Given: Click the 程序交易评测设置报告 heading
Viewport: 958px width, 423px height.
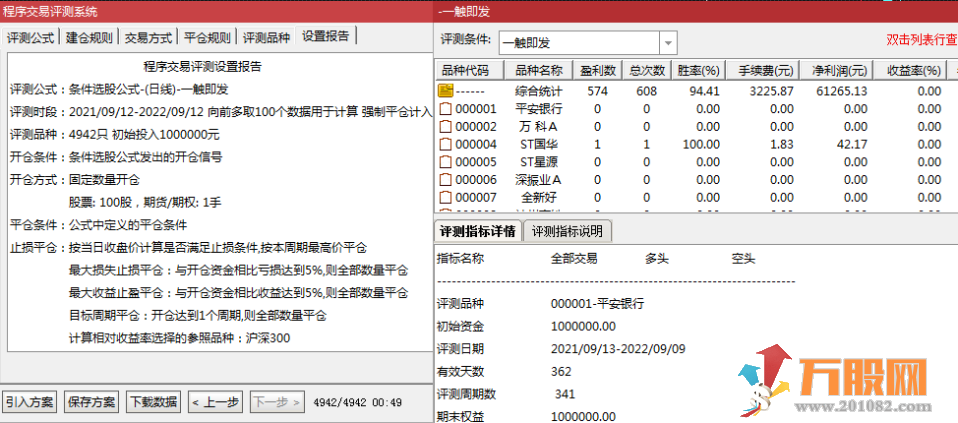Looking at the screenshot, I should pos(202,66).
